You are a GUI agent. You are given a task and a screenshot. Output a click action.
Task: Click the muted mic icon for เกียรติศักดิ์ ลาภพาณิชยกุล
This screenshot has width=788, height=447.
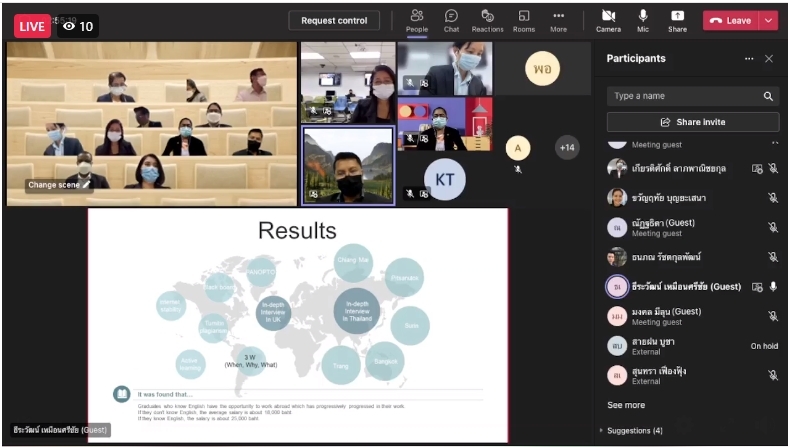click(x=773, y=168)
